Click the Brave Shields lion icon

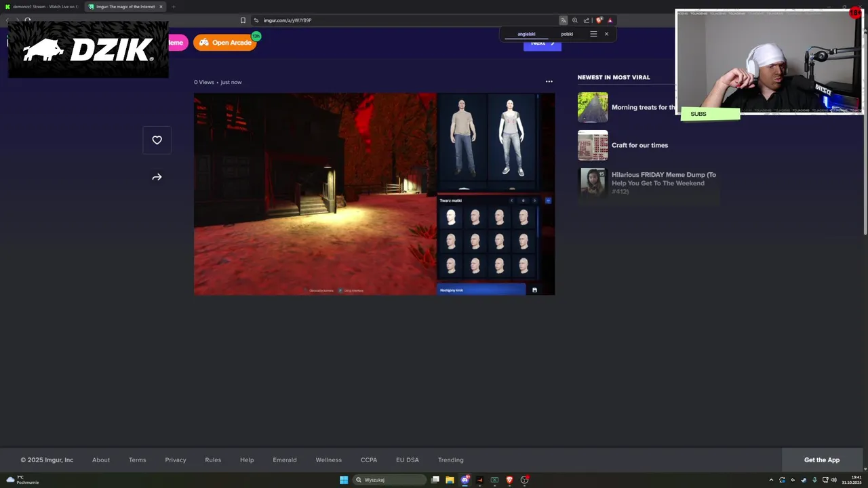tap(599, 20)
